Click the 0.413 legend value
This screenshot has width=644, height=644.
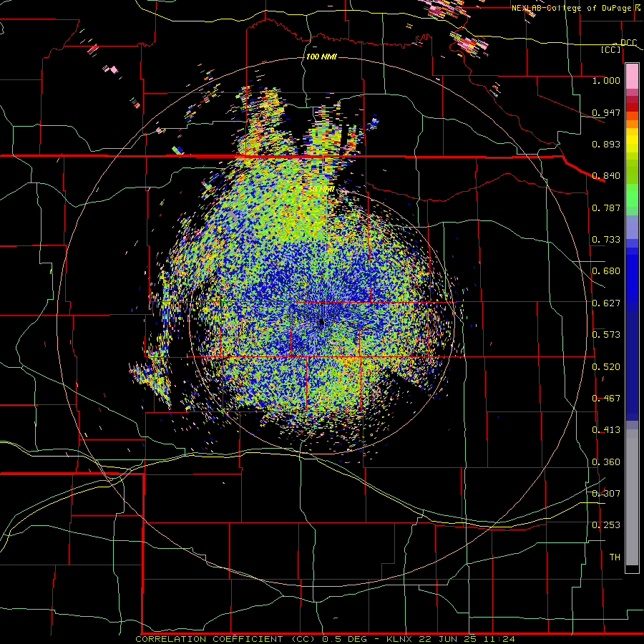click(606, 430)
